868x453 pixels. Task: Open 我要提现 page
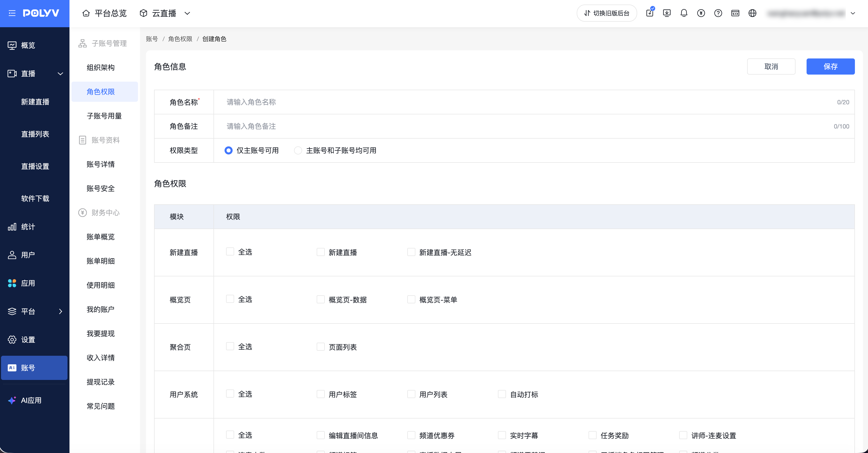click(101, 334)
